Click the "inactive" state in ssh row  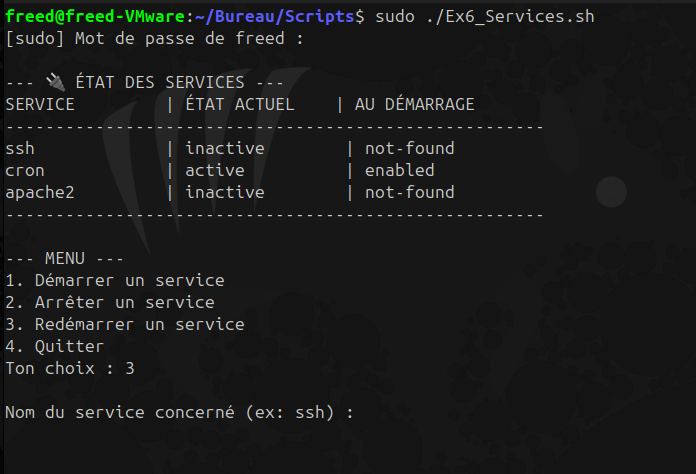click(225, 148)
